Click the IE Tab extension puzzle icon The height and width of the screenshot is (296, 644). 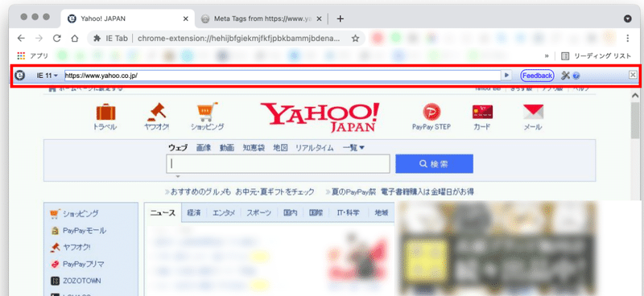click(97, 39)
